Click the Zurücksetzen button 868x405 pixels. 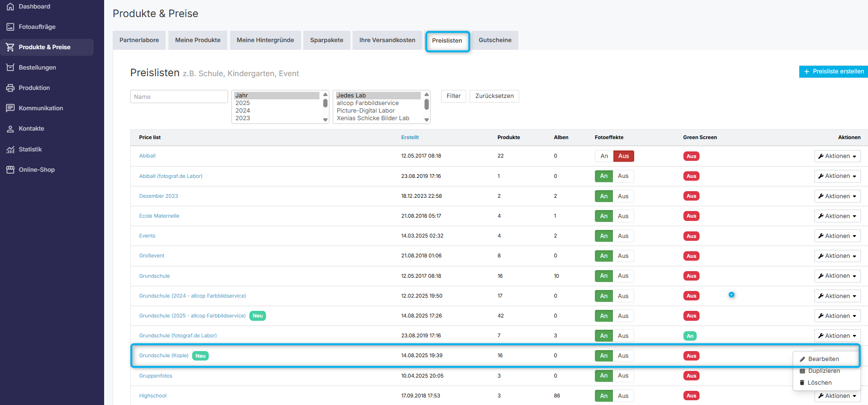coord(494,96)
